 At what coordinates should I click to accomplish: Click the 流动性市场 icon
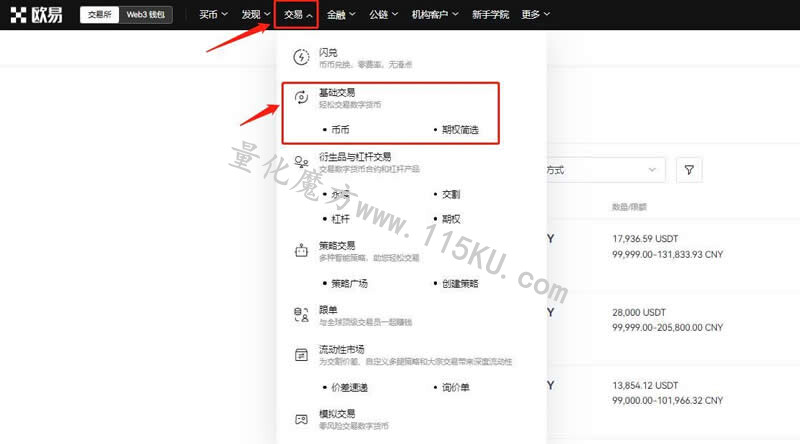301,355
